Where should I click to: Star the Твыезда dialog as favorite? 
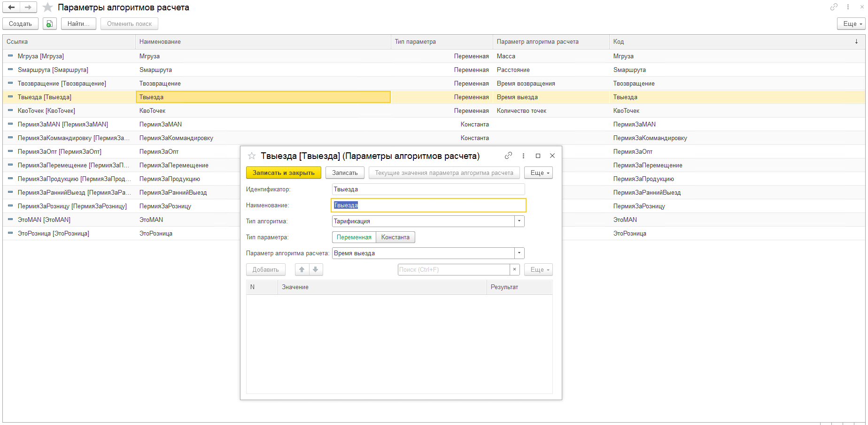click(252, 156)
